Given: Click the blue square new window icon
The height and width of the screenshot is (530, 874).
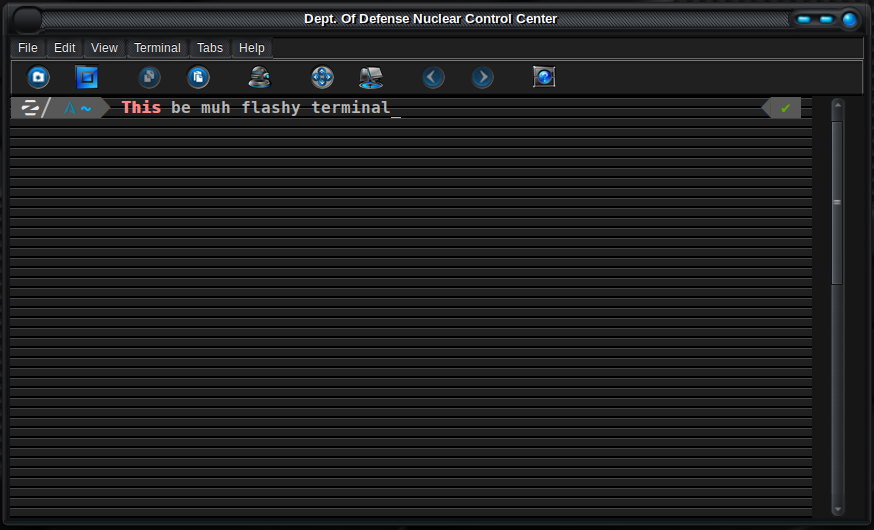Looking at the screenshot, I should click(87, 77).
